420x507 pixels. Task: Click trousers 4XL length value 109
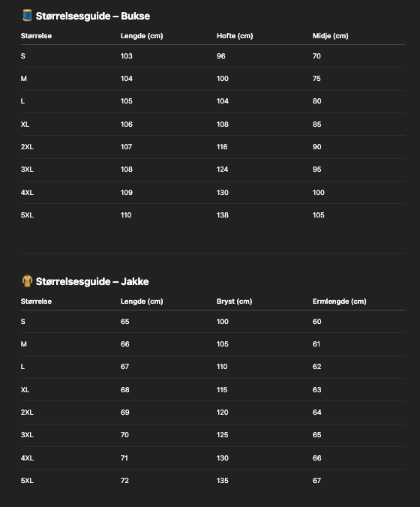coord(127,193)
